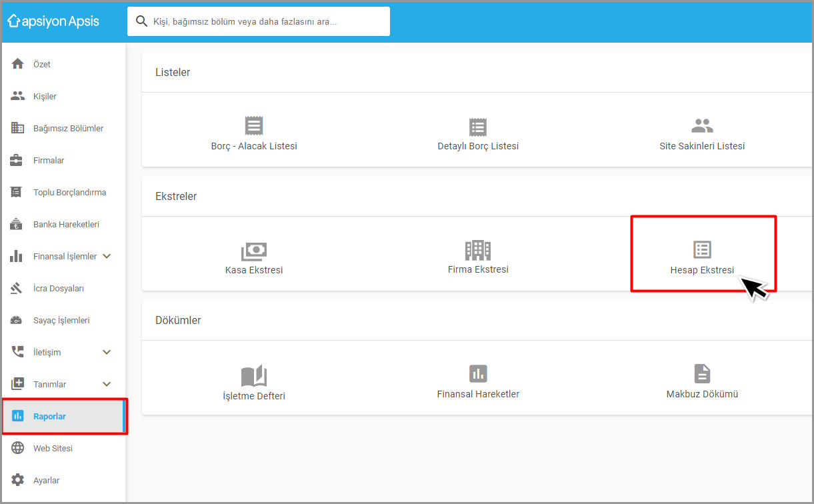Image resolution: width=814 pixels, height=504 pixels.
Task: Click the Firma Ekstresi building icon
Action: [x=478, y=250]
